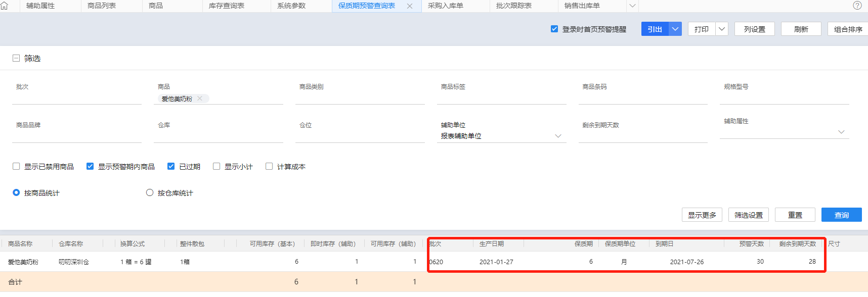Open the help question mark icon

click(857, 6)
